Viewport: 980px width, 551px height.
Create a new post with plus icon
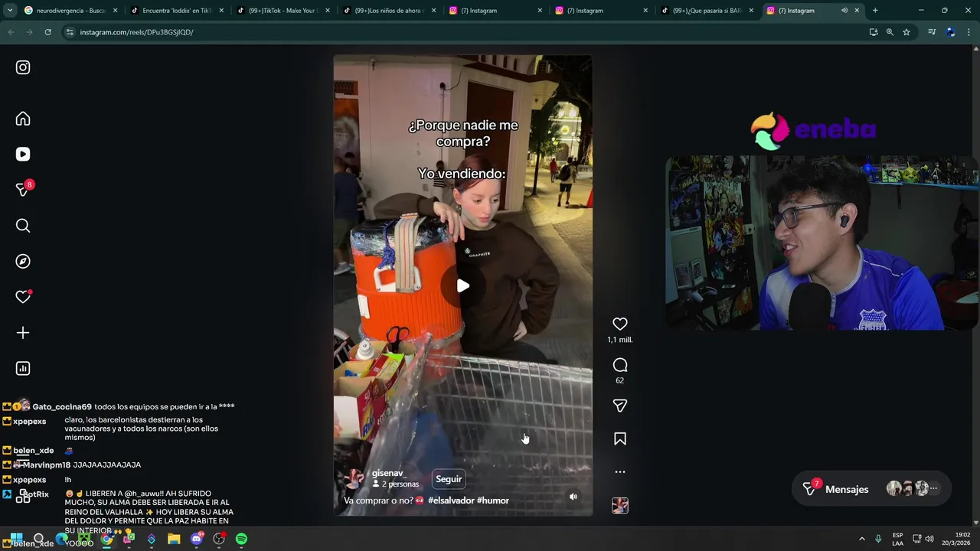coord(23,333)
